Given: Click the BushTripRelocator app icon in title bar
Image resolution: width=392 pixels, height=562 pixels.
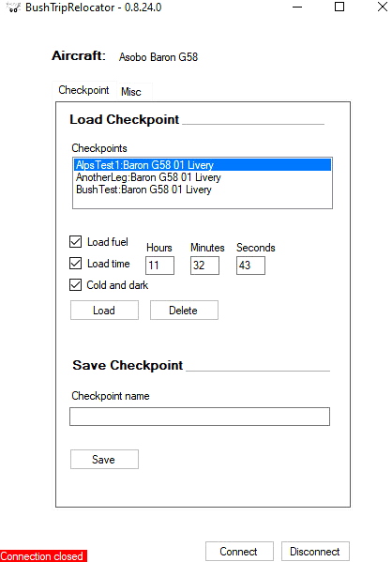Looking at the screenshot, I should pyautogui.click(x=13, y=8).
